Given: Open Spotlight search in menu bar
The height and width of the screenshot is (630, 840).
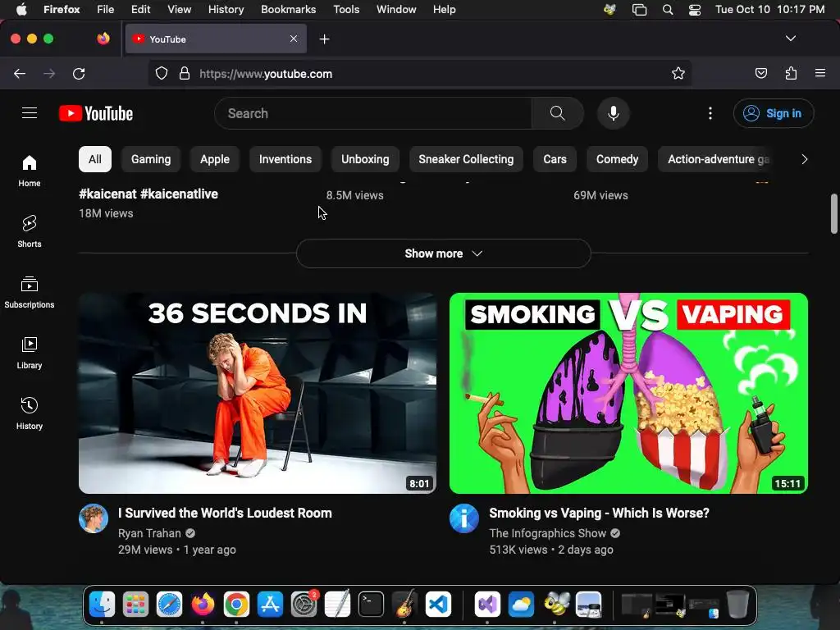Looking at the screenshot, I should point(667,10).
